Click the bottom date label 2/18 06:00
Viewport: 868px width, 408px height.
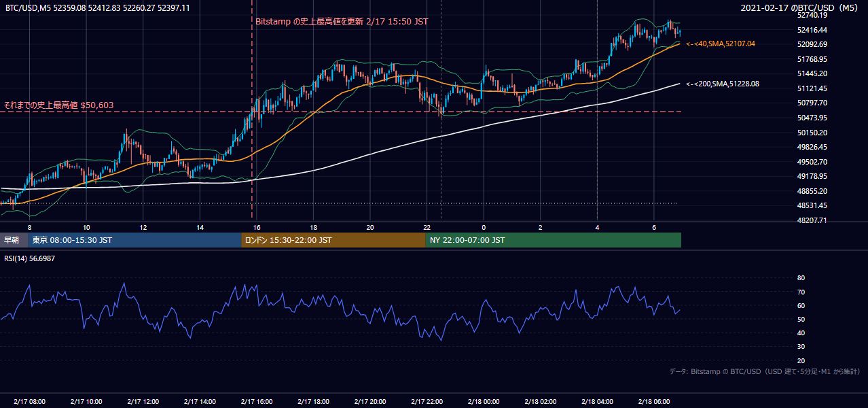point(653,402)
